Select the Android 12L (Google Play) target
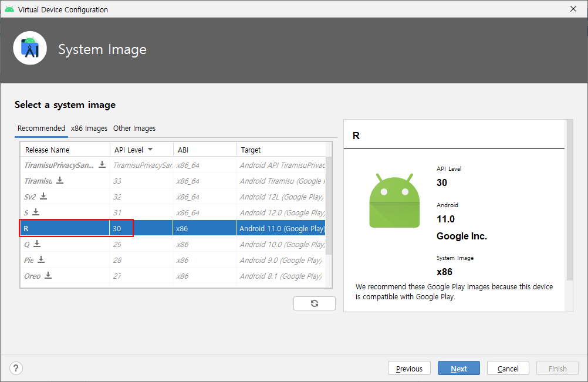Image resolution: width=588 pixels, height=382 pixels. click(281, 197)
